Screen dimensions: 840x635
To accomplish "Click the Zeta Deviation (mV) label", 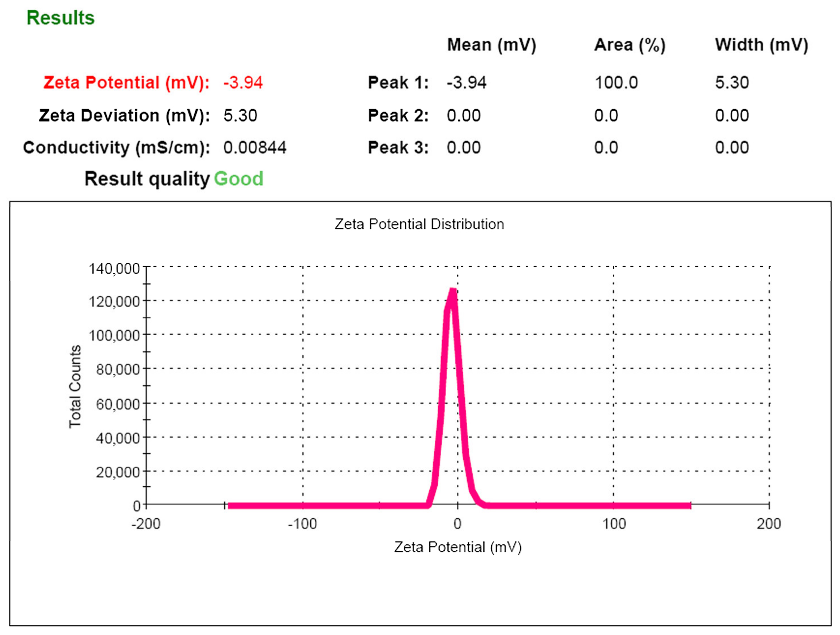I will pyautogui.click(x=124, y=115).
